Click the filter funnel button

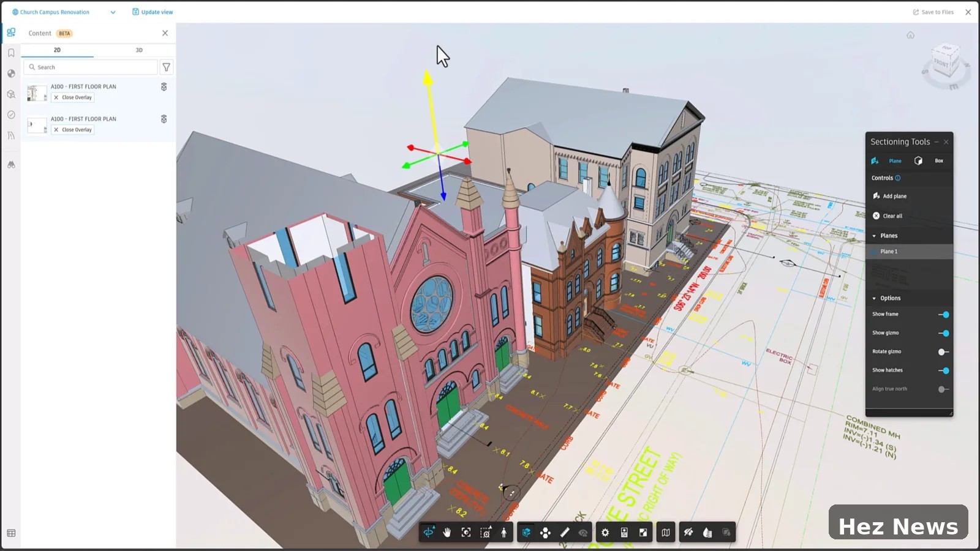[x=166, y=67]
